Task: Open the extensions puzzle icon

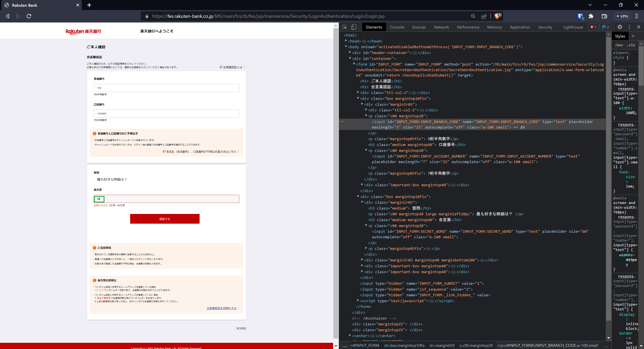Action: point(591,16)
